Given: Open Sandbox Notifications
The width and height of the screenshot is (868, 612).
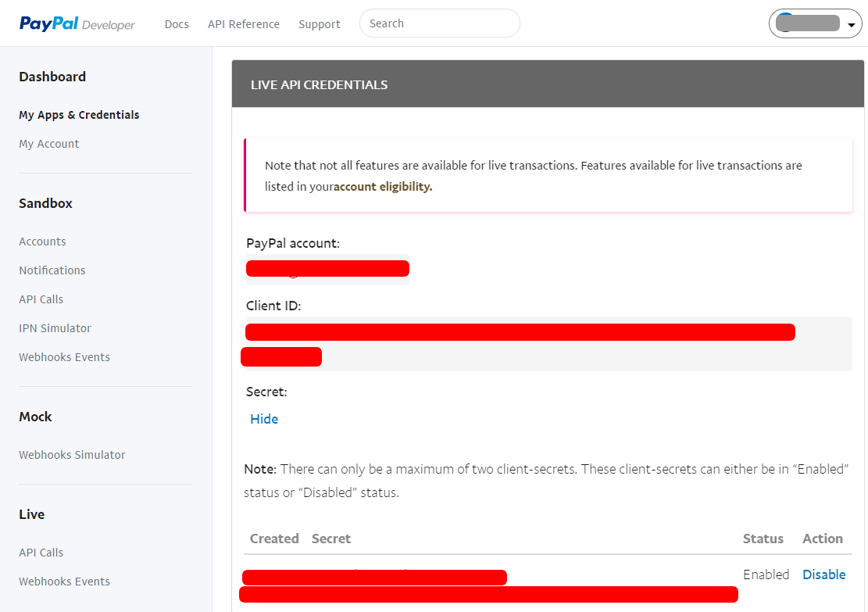Looking at the screenshot, I should tap(52, 270).
